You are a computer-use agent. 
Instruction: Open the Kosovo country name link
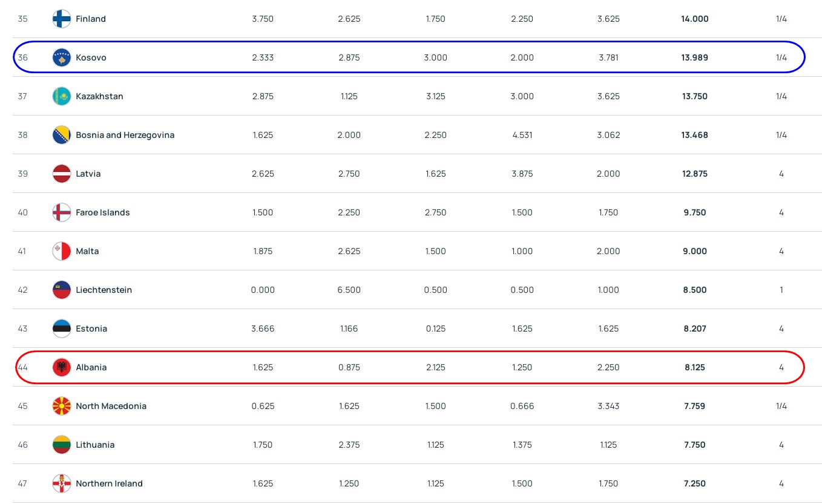pyautogui.click(x=91, y=57)
